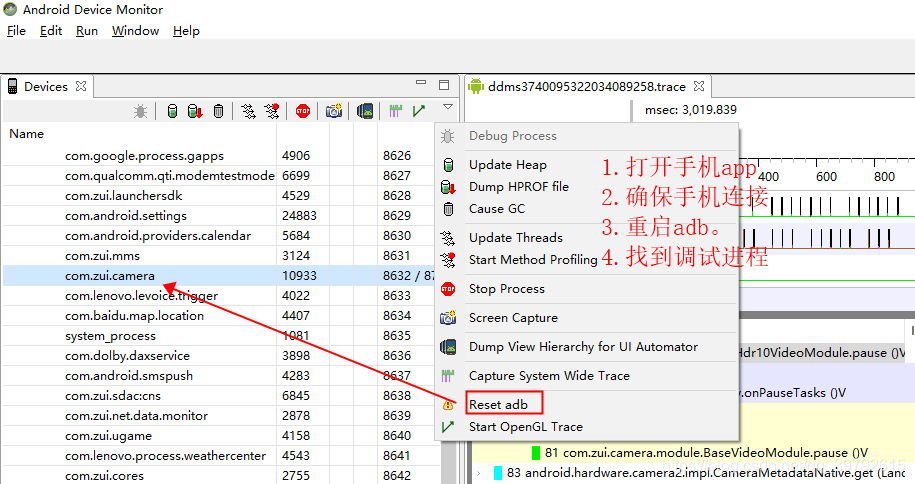The height and width of the screenshot is (484, 915).
Task: Click the Reset adb warning icon in menu
Action: coord(448,405)
